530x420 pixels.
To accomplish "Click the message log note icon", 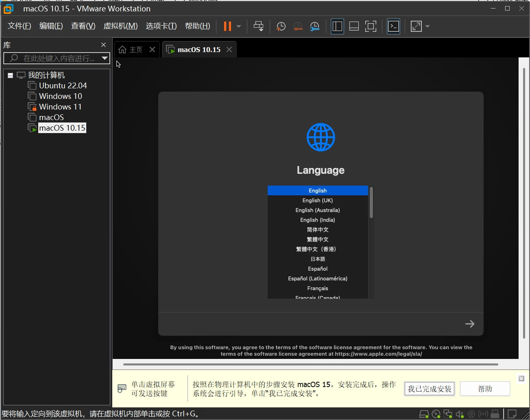I will (x=513, y=414).
